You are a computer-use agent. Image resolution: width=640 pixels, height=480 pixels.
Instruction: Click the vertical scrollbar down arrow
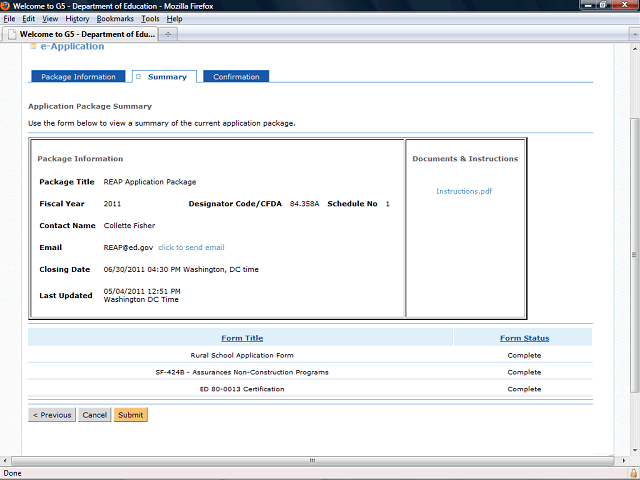[x=634, y=450]
